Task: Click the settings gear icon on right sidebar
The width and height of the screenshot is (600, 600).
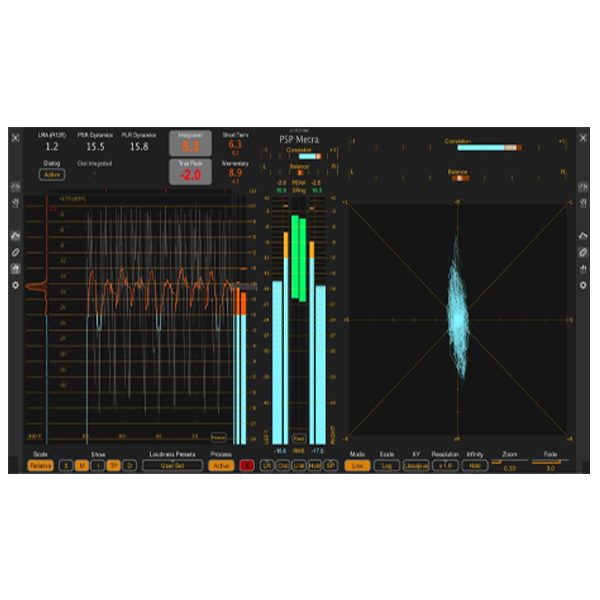Action: [583, 285]
